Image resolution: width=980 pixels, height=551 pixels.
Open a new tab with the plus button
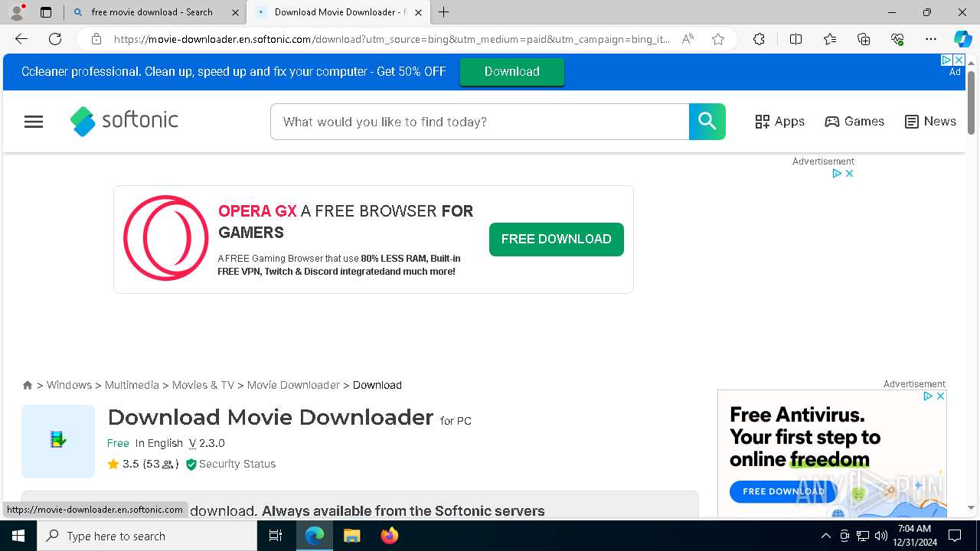pos(444,12)
